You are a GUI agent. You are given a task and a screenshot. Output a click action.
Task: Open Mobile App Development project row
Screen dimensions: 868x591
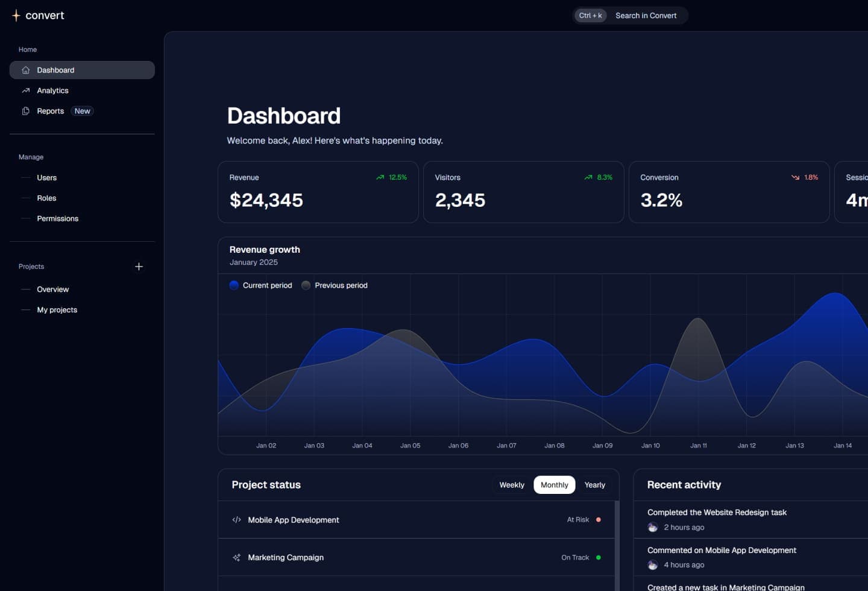click(416, 520)
